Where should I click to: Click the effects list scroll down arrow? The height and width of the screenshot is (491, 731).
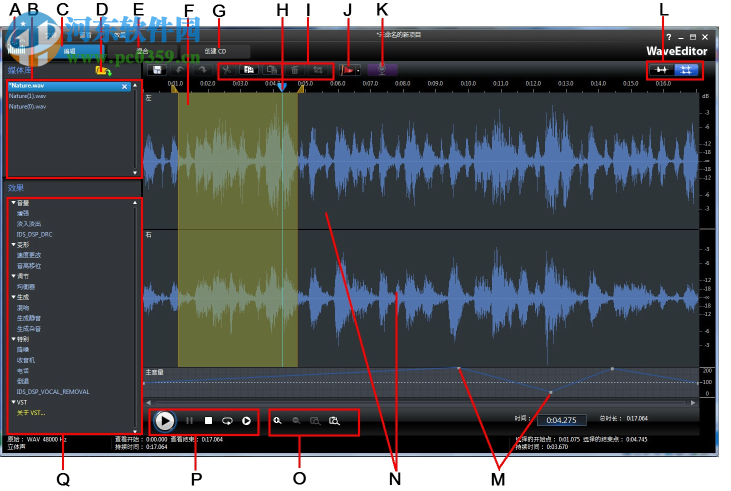point(135,431)
